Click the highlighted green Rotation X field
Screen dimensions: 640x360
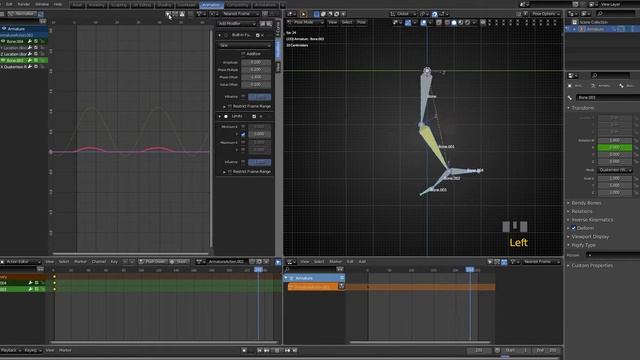[x=615, y=147]
